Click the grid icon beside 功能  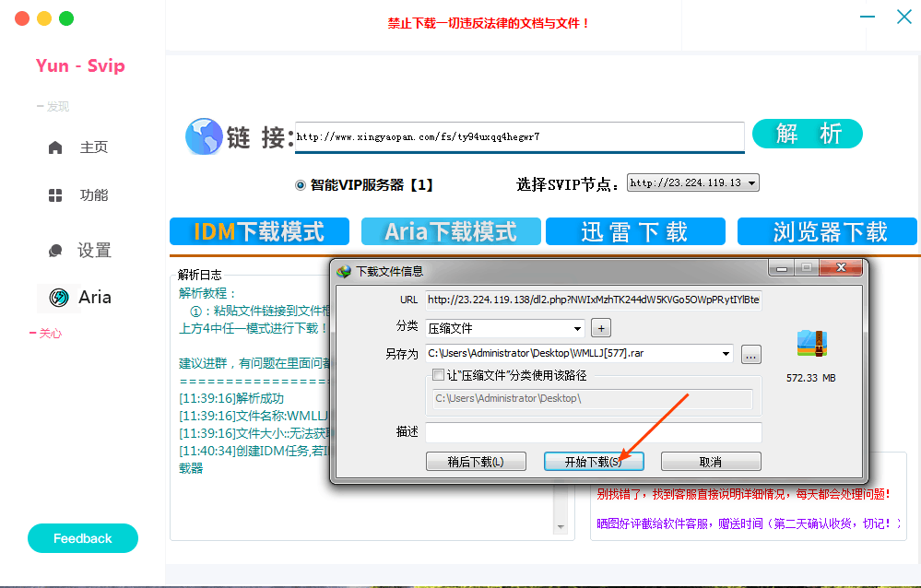(55, 195)
